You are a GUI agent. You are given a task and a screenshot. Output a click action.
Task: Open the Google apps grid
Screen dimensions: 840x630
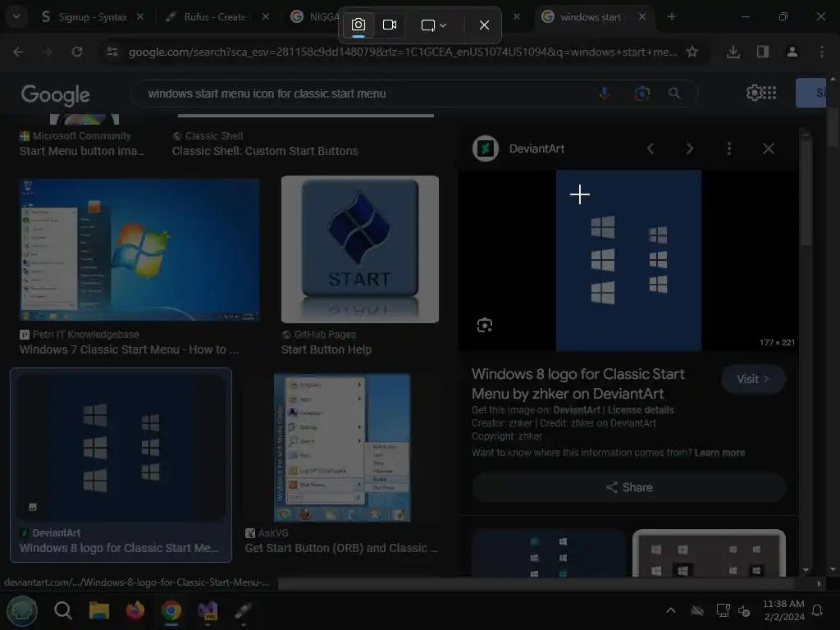tap(769, 93)
